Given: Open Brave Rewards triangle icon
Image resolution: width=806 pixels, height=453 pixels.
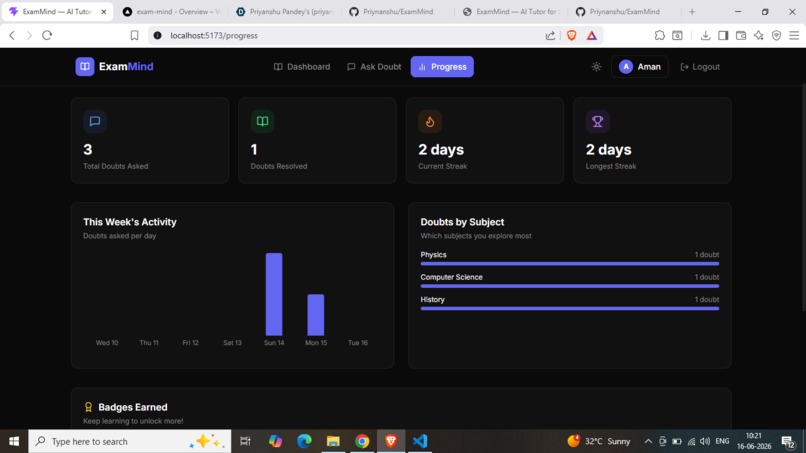Looking at the screenshot, I should [x=592, y=35].
